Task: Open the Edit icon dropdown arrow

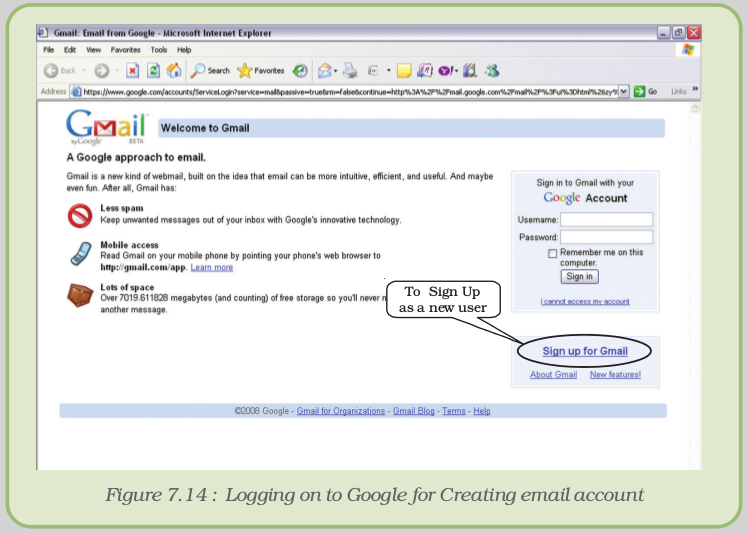Action: [x=389, y=70]
